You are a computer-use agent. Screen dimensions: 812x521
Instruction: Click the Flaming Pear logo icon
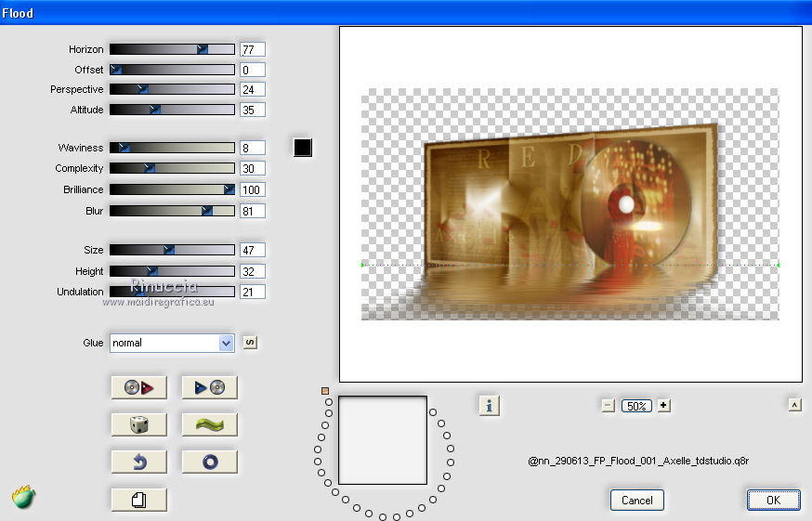pos(23,497)
